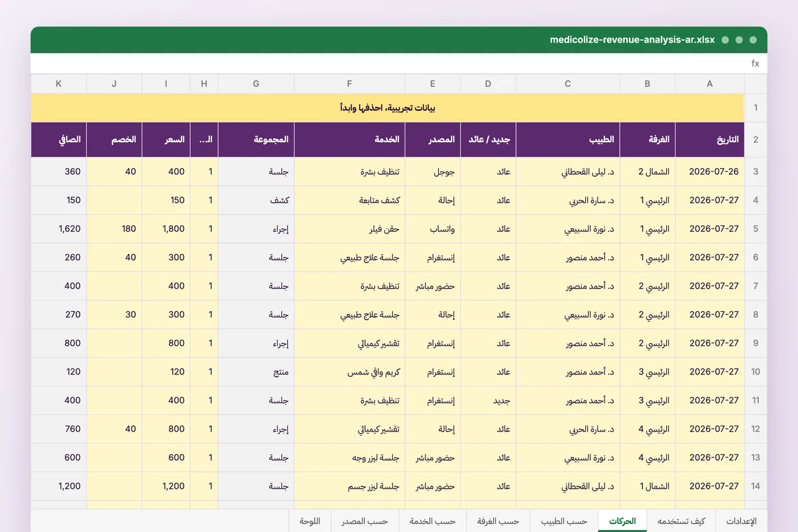Select the net value 1,620 cell
Image resolution: width=798 pixels, height=532 pixels.
59,229
